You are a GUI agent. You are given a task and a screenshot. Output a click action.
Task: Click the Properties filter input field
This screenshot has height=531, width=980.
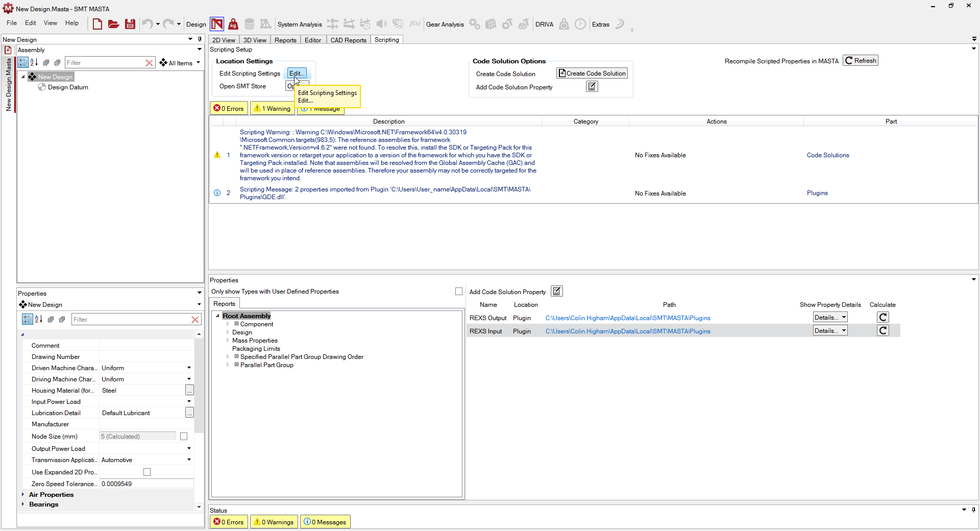pyautogui.click(x=131, y=320)
